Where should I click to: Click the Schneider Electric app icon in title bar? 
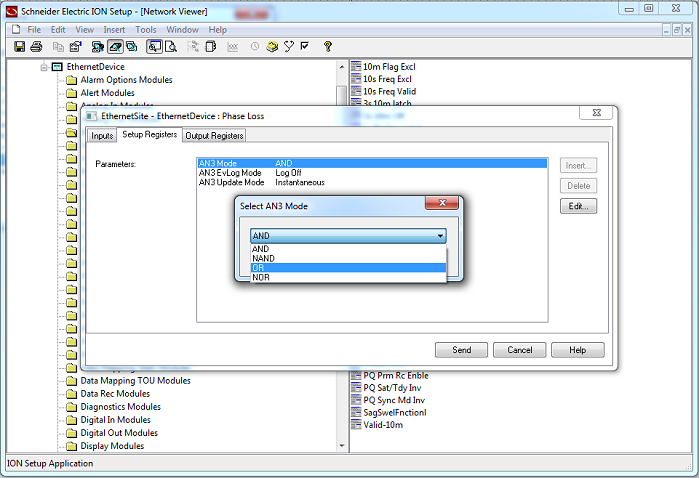[x=12, y=12]
